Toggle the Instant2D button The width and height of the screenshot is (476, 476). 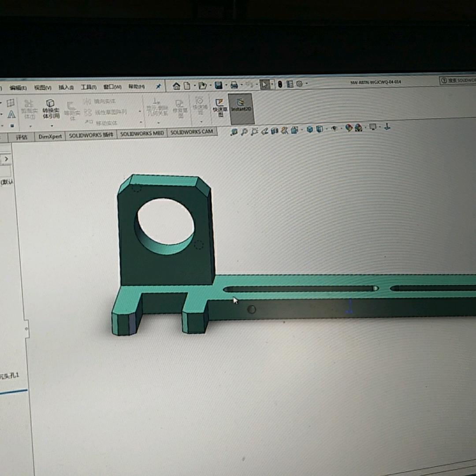(241, 106)
